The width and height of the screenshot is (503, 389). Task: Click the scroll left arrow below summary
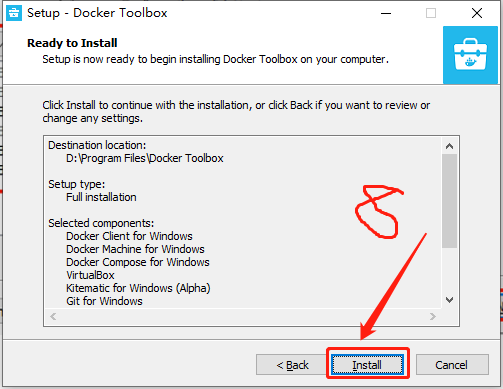click(x=53, y=316)
